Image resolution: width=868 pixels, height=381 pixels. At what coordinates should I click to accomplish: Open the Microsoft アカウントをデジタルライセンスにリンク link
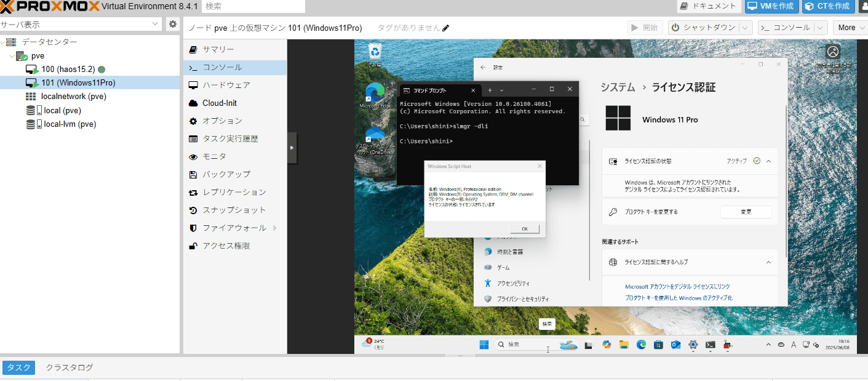click(677, 287)
